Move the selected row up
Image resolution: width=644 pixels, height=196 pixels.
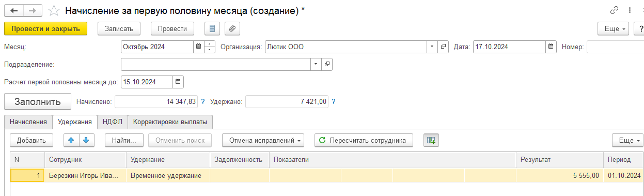[x=71, y=140]
